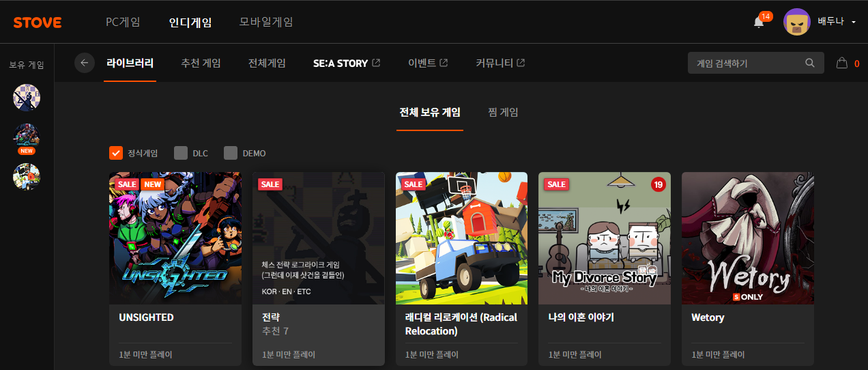Open the Wetory game thumbnail
This screenshot has height=370, width=868.
click(x=747, y=238)
